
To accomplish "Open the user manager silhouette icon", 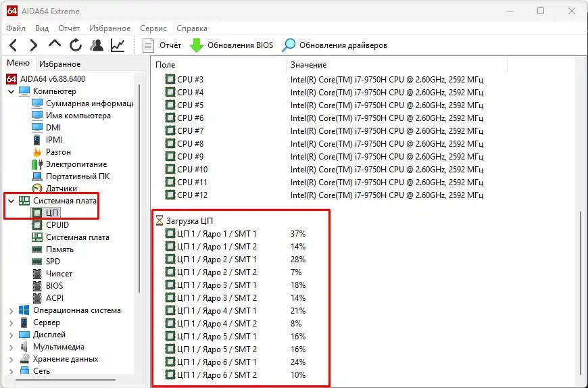I will click(97, 45).
